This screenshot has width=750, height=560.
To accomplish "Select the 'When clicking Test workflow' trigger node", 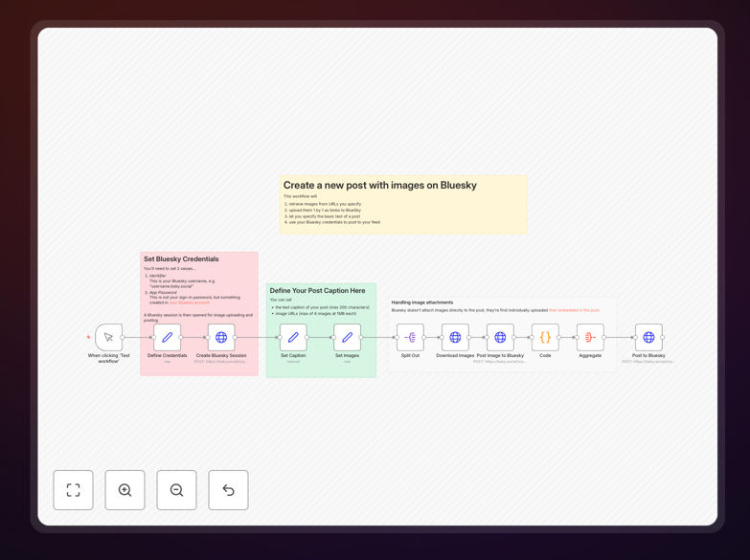I will [108, 337].
